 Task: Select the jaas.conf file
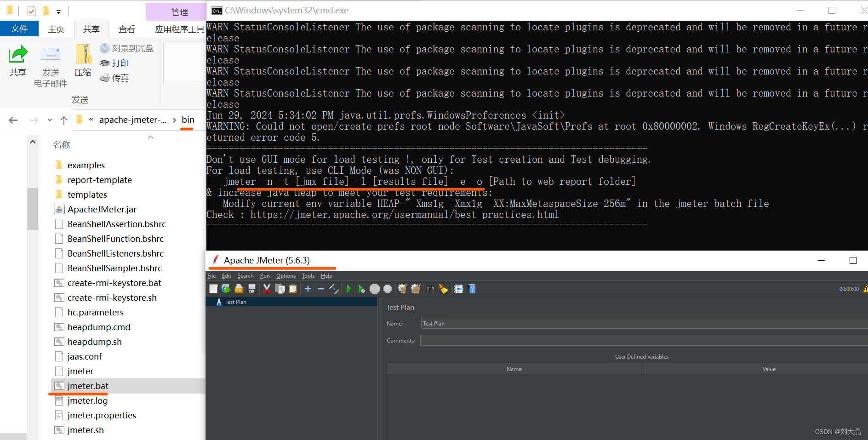point(84,356)
